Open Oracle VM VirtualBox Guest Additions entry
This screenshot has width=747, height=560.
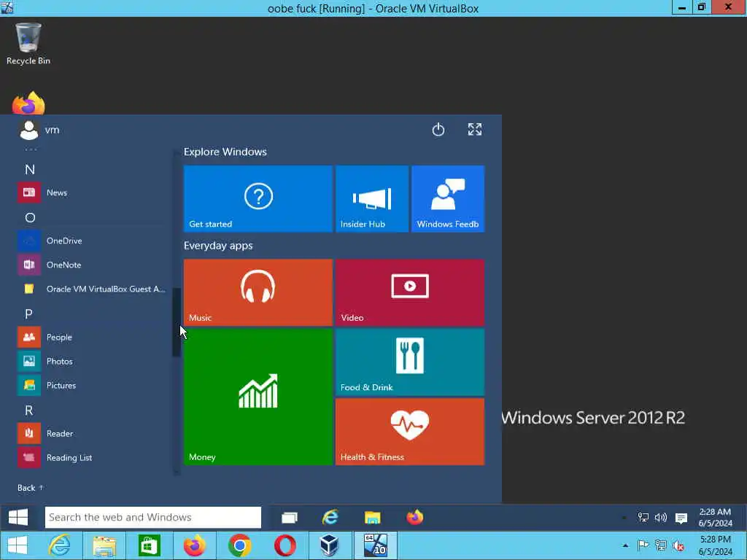(90, 289)
